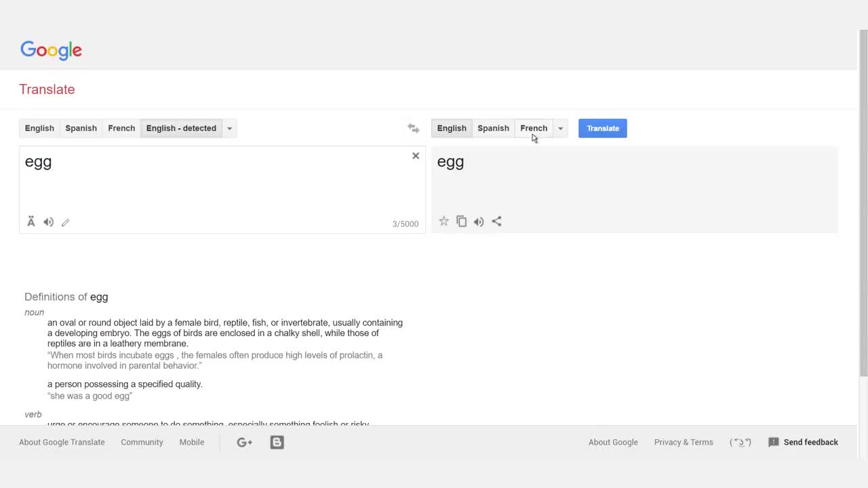Expand the source language dropdown arrow
The width and height of the screenshot is (868, 488).
229,129
